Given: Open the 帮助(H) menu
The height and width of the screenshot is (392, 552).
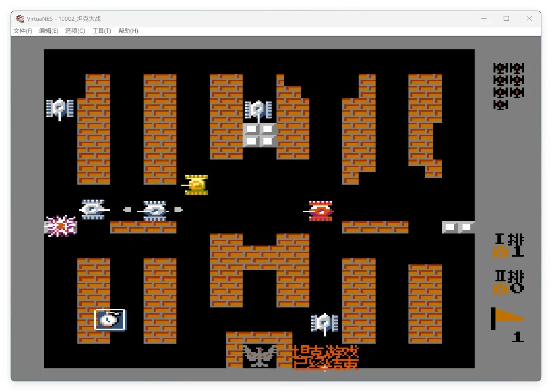Looking at the screenshot, I should coord(128,31).
